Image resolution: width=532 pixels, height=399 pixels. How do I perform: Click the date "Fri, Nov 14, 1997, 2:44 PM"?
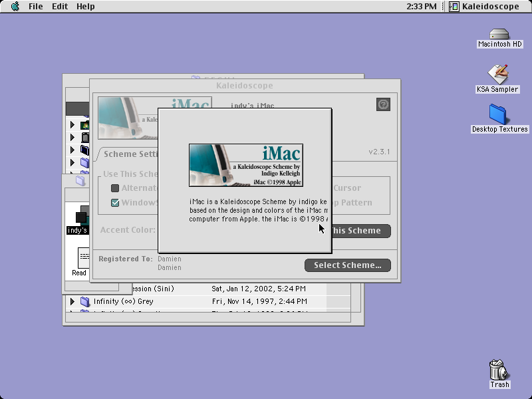pyautogui.click(x=259, y=301)
